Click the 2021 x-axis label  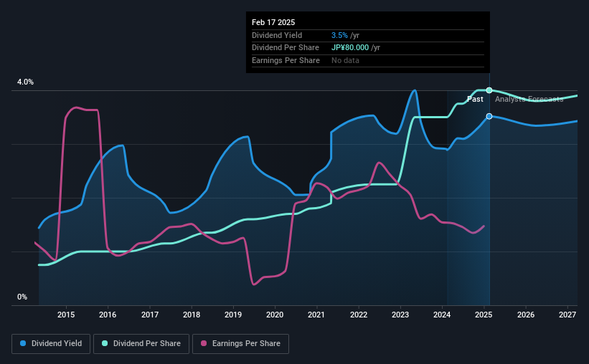tap(316, 315)
